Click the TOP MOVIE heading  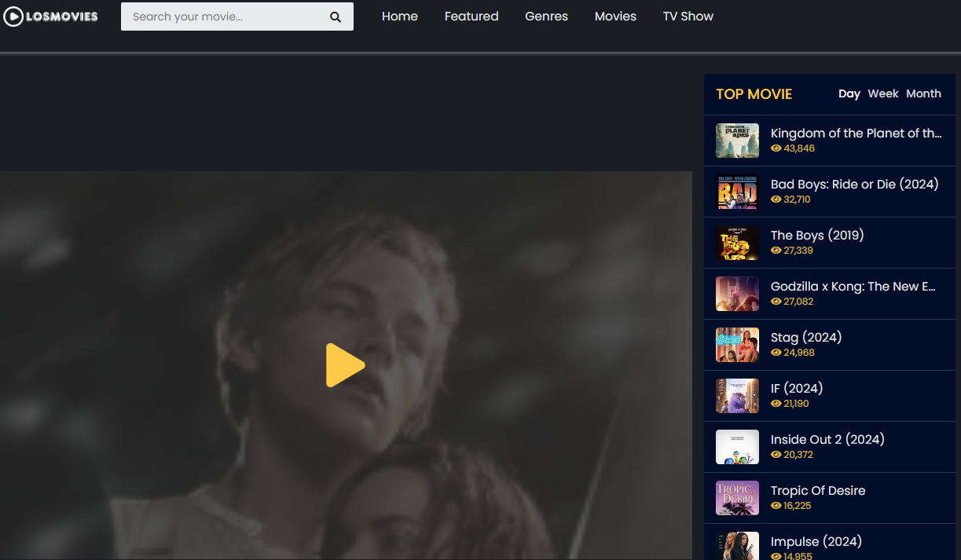point(754,94)
